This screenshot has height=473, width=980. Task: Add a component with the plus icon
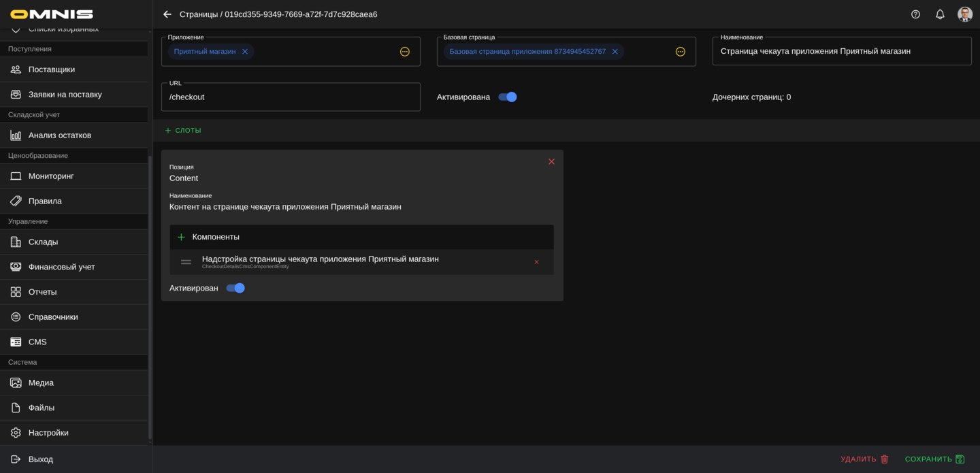click(181, 238)
